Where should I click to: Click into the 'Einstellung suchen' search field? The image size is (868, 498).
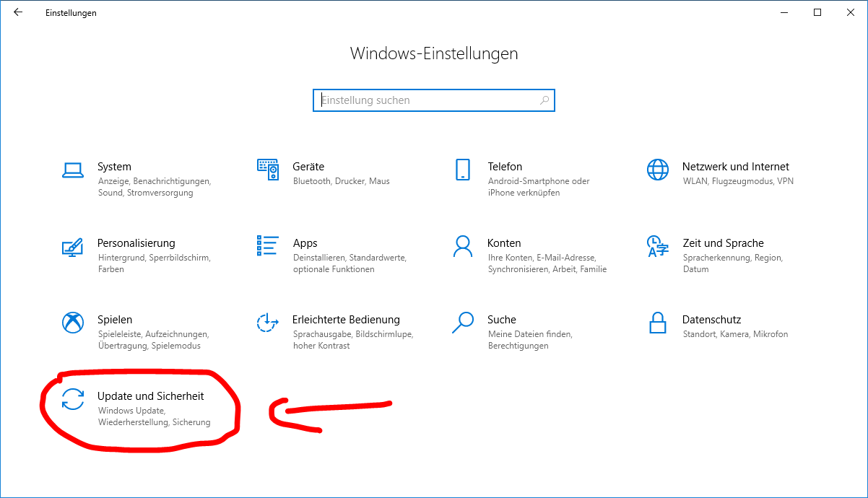pos(434,100)
